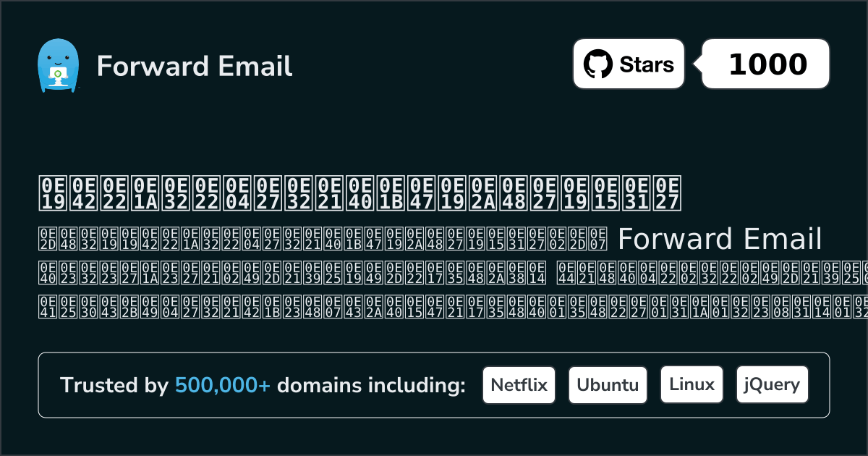Click the blue 500,000+ domains figure

click(x=223, y=386)
